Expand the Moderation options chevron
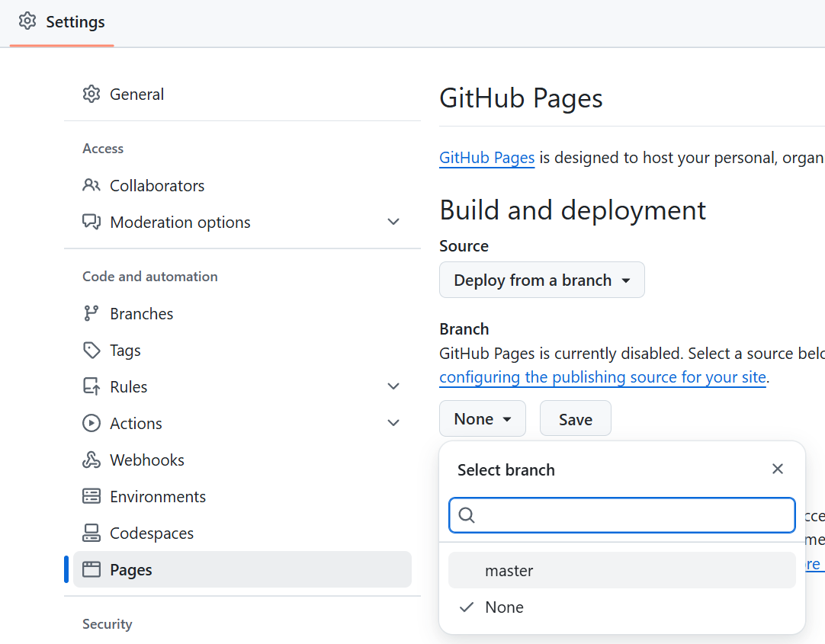The width and height of the screenshot is (825, 644). [393, 222]
